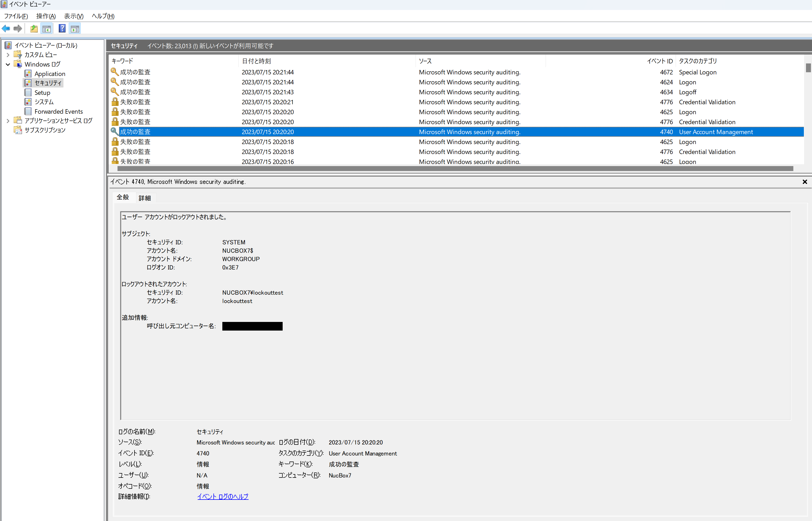The image size is (812, 521).
Task: Select the Application log node
Action: pos(50,73)
